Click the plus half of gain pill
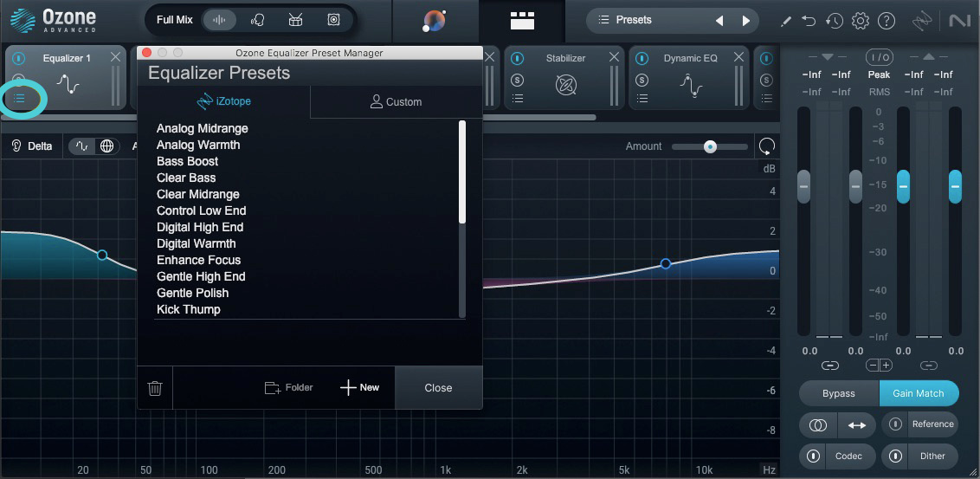The height and width of the screenshot is (479, 980). 887,366
